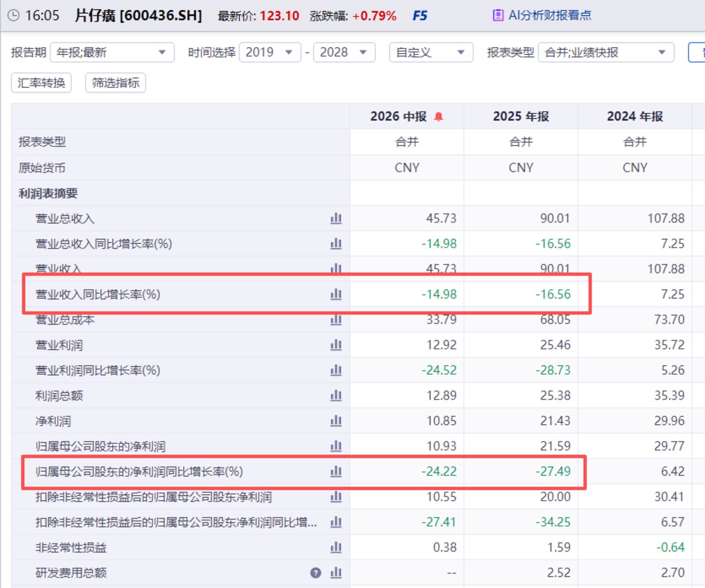Open chart icon for 营业利润同比增长率(%) row

[336, 370]
